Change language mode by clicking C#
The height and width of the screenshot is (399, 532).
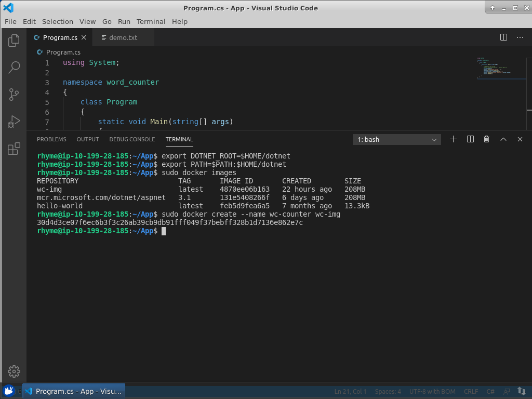[x=490, y=391]
